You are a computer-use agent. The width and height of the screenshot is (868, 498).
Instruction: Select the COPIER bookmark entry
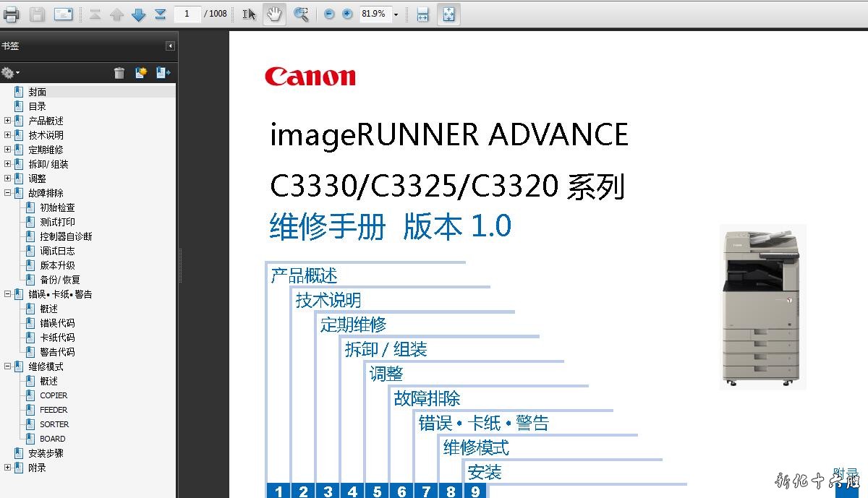54,395
